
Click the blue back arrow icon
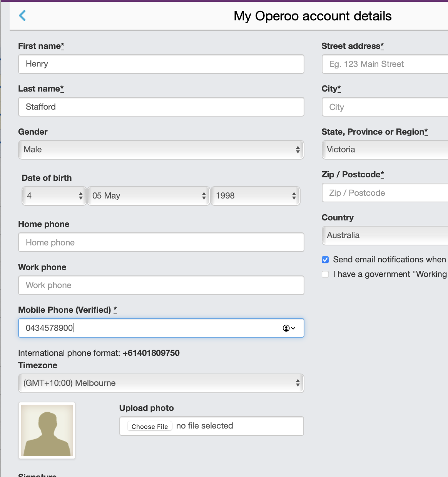pyautogui.click(x=22, y=16)
